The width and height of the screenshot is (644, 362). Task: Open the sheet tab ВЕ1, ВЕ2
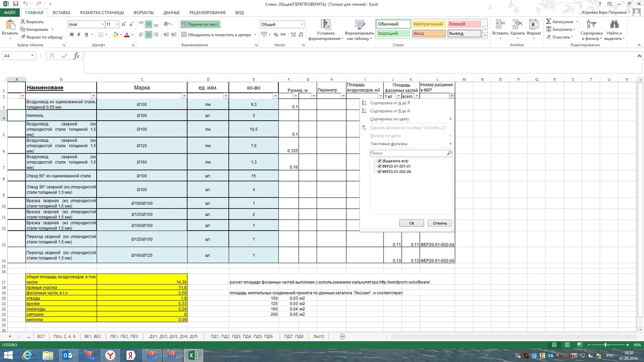point(93,337)
